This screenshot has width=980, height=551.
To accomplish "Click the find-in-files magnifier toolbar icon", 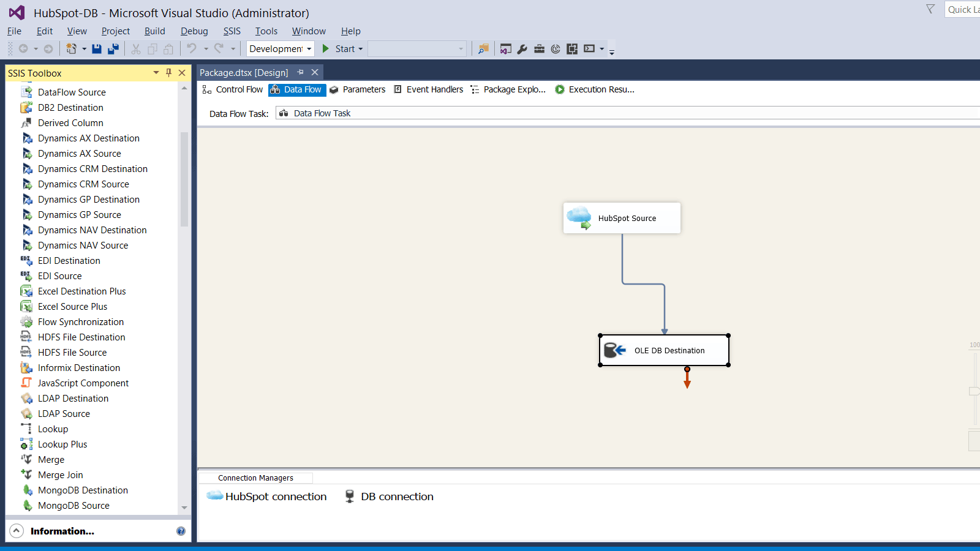I will click(483, 48).
